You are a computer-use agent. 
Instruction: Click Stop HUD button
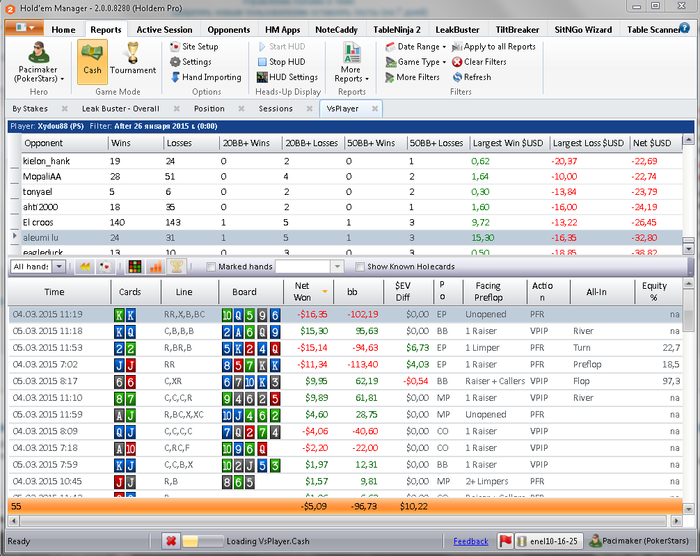point(284,62)
